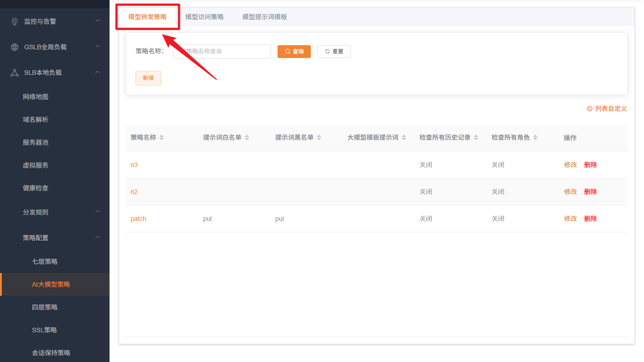Click the 监控与告警 sidebar icon
The height and width of the screenshot is (362, 644).
tap(15, 21)
